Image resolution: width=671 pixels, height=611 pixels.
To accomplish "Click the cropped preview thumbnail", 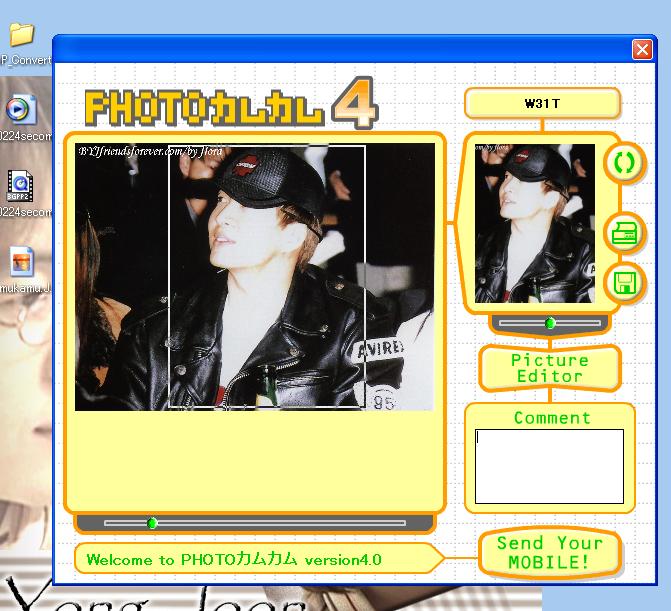I will click(534, 223).
